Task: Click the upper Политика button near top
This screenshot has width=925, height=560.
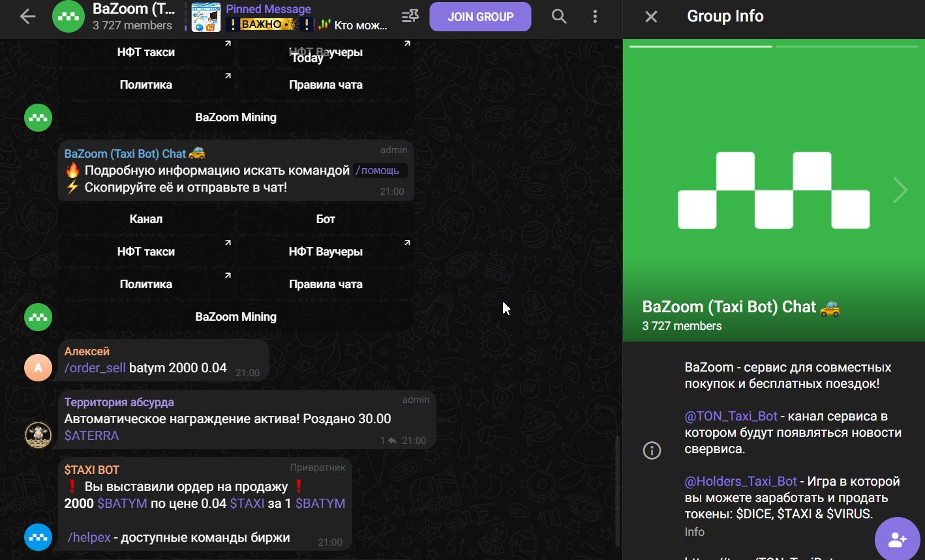Action: [146, 85]
